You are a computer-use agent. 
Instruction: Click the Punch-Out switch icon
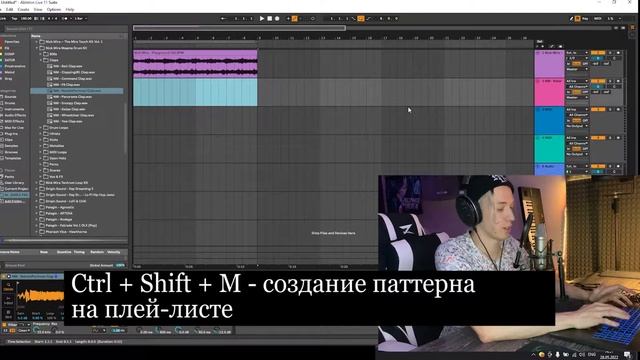click(368, 18)
